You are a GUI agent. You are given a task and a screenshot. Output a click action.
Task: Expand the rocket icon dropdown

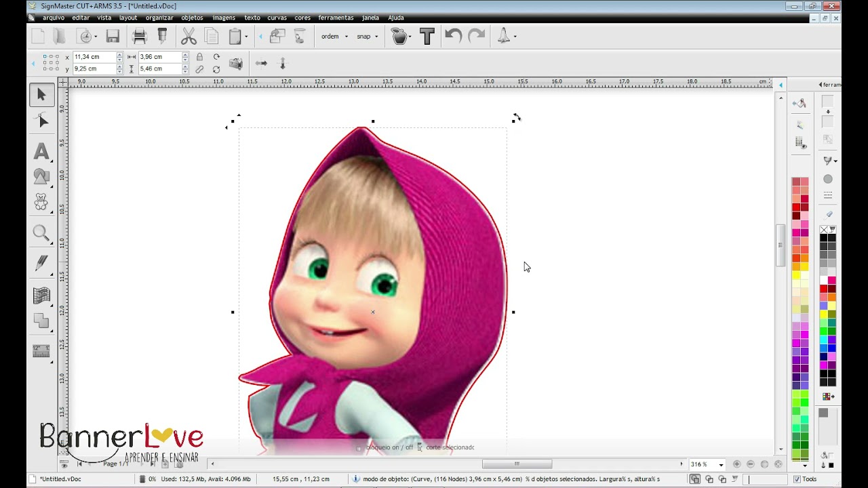click(x=515, y=37)
